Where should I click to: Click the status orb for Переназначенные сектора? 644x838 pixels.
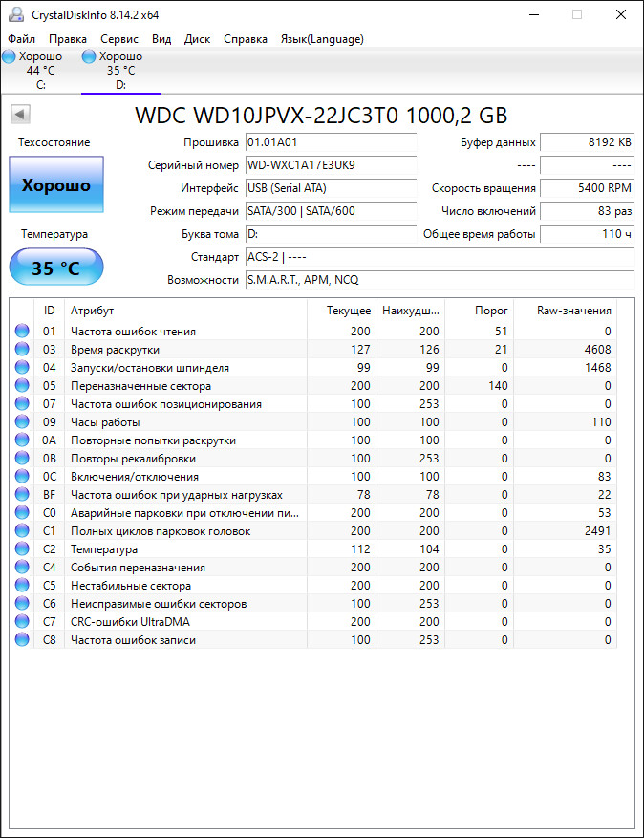[22, 386]
